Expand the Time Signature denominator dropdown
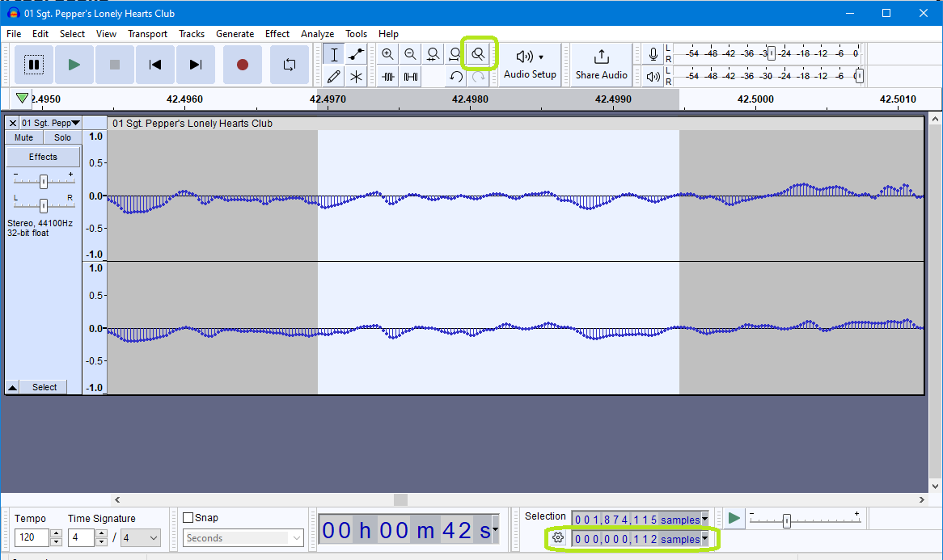Image resolution: width=943 pixels, height=560 pixels. click(154, 538)
